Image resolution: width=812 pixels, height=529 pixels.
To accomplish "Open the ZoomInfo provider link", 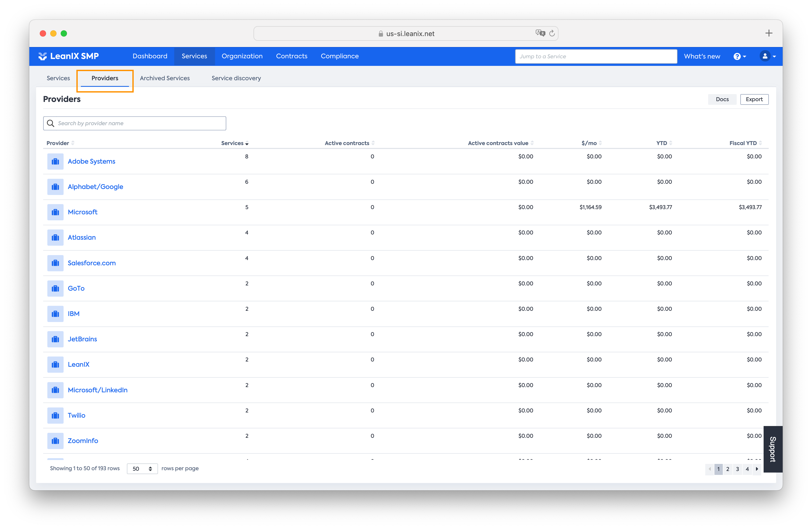I will pos(83,441).
